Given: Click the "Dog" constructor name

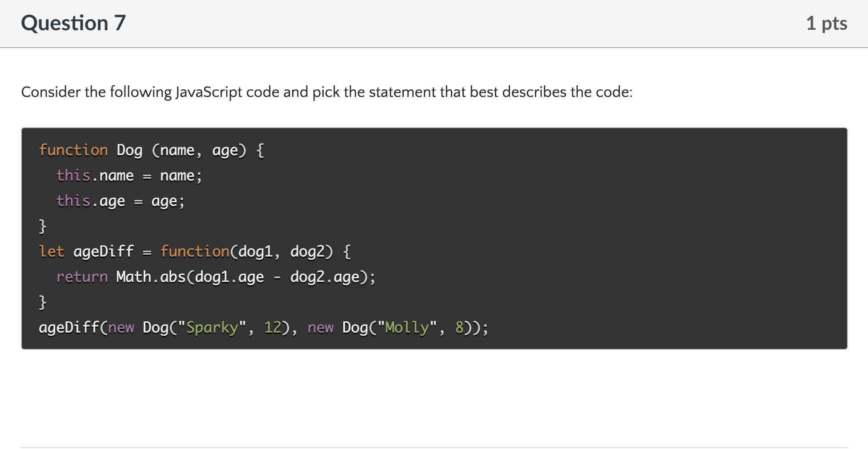Looking at the screenshot, I should coord(129,150).
